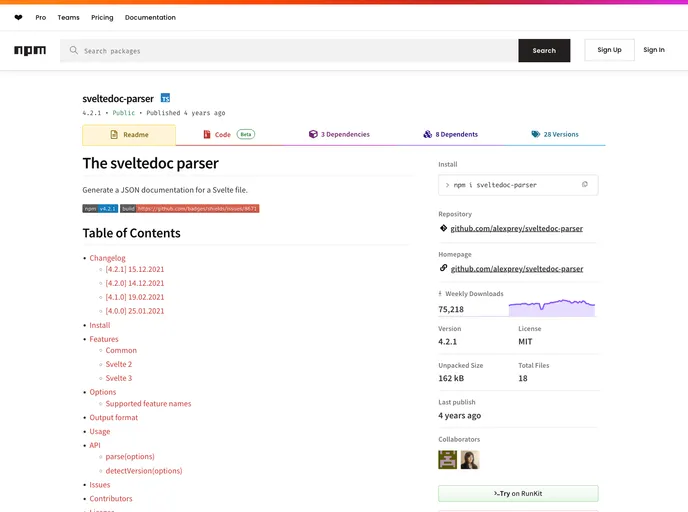Focus the Search packages input field
Screen dimensions: 688x512
pos(289,50)
